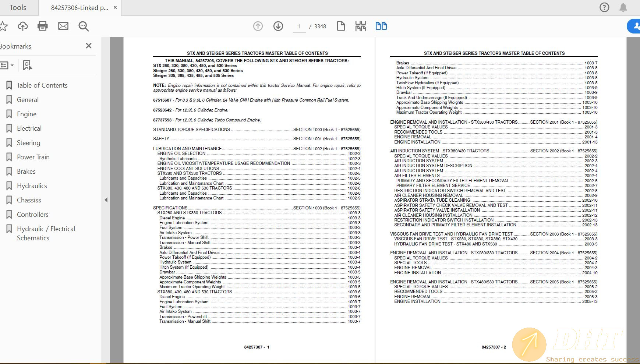Click the ENGINE OIL SELECTION entry
Image resolution: width=640 pixels, height=364 pixels.
pyautogui.click(x=259, y=153)
